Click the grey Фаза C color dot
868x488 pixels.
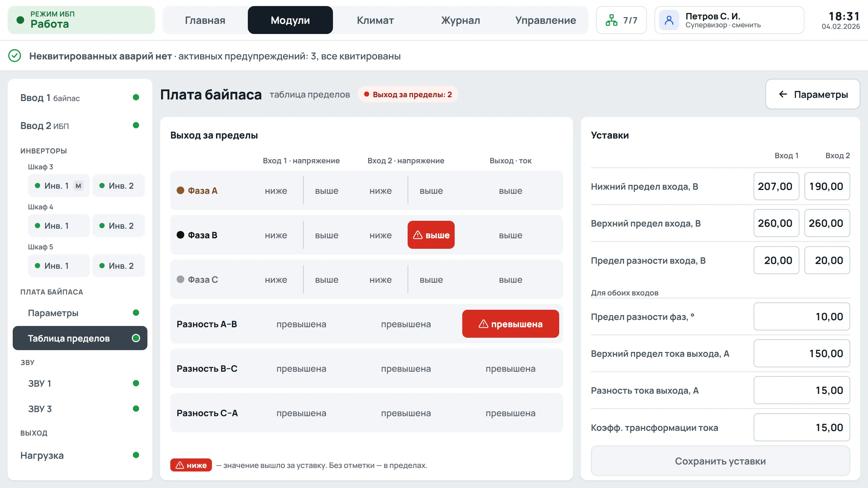[x=180, y=279]
